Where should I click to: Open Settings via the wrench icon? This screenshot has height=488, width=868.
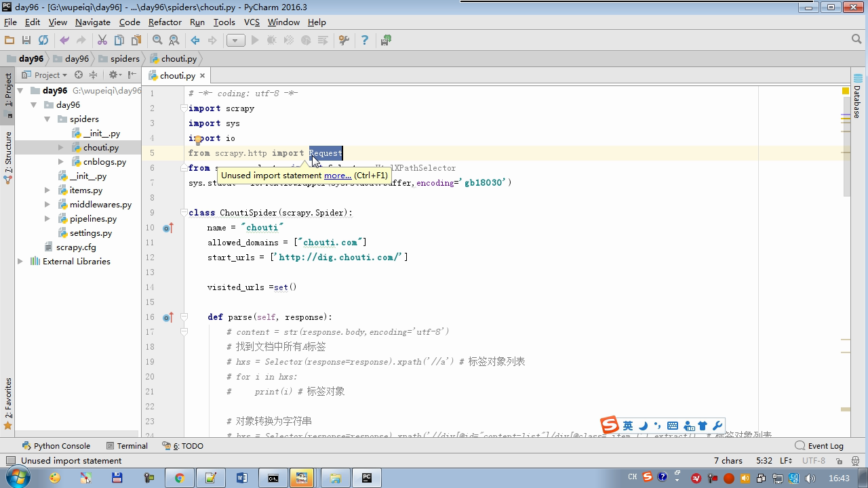pyautogui.click(x=344, y=41)
